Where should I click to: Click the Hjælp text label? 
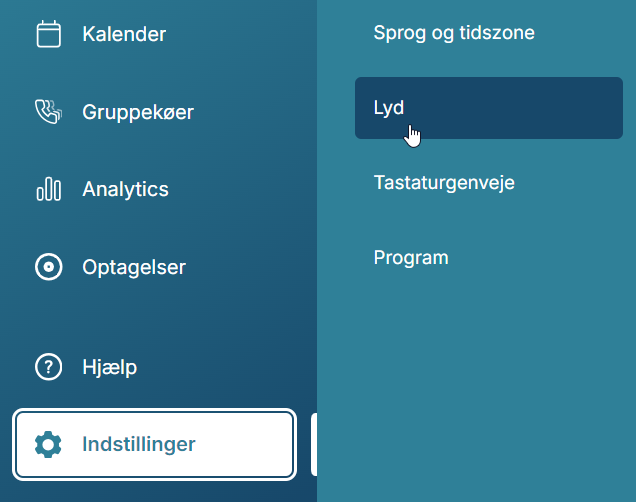click(110, 368)
